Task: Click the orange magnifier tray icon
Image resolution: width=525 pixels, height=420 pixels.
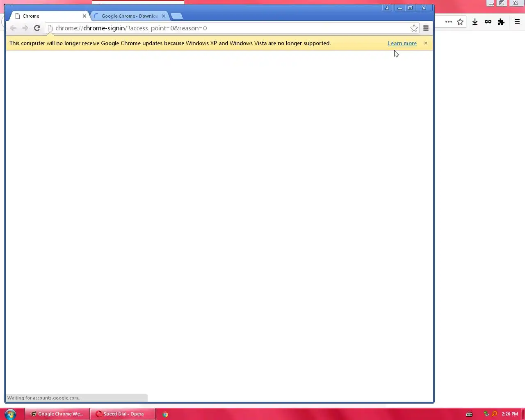Action: tap(494, 414)
